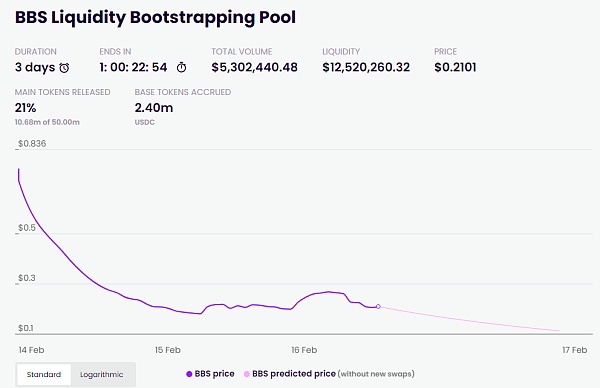Click the Price value $0.2101
The height and width of the screenshot is (388, 600).
(455, 67)
